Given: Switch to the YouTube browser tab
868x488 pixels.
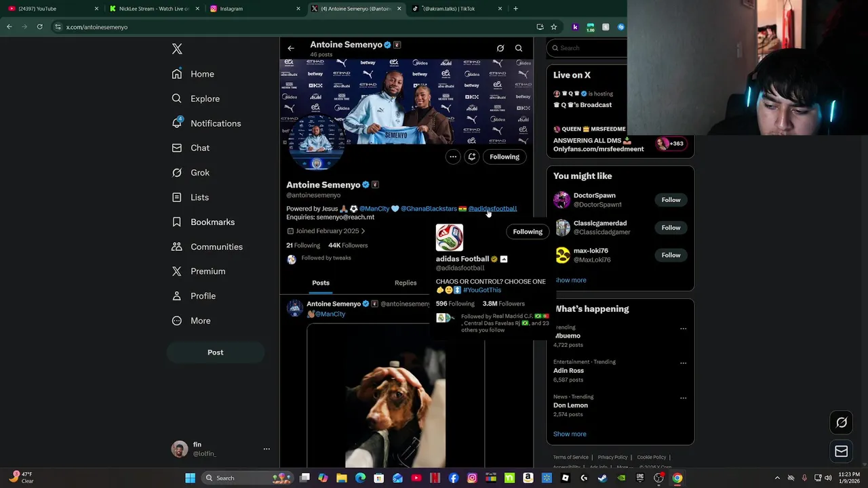Looking at the screenshot, I should (53, 9).
